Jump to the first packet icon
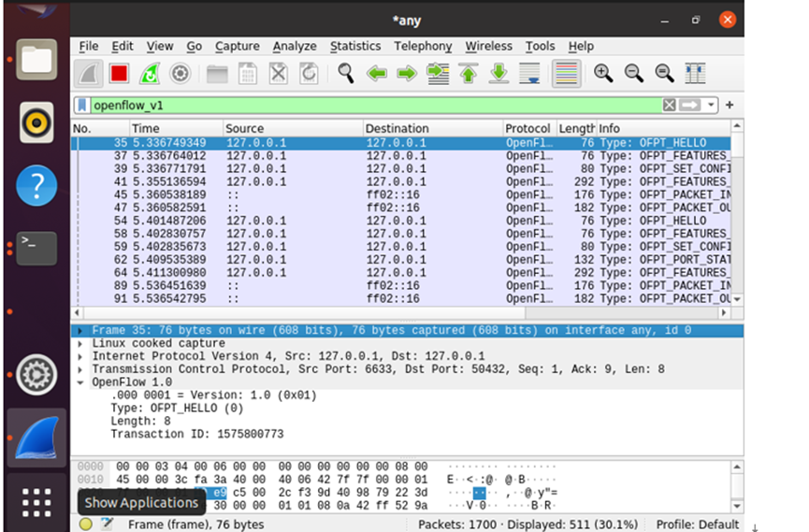Screen dimensions: 809x532 469,73
